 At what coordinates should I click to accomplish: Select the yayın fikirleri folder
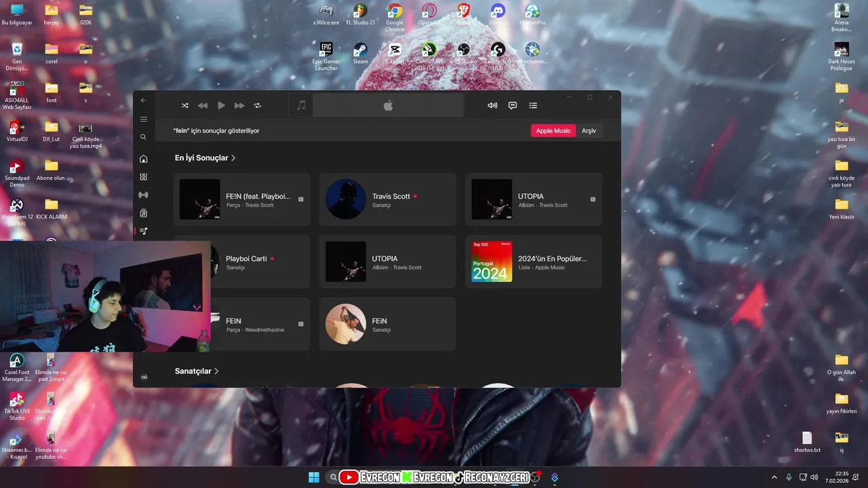click(x=842, y=403)
